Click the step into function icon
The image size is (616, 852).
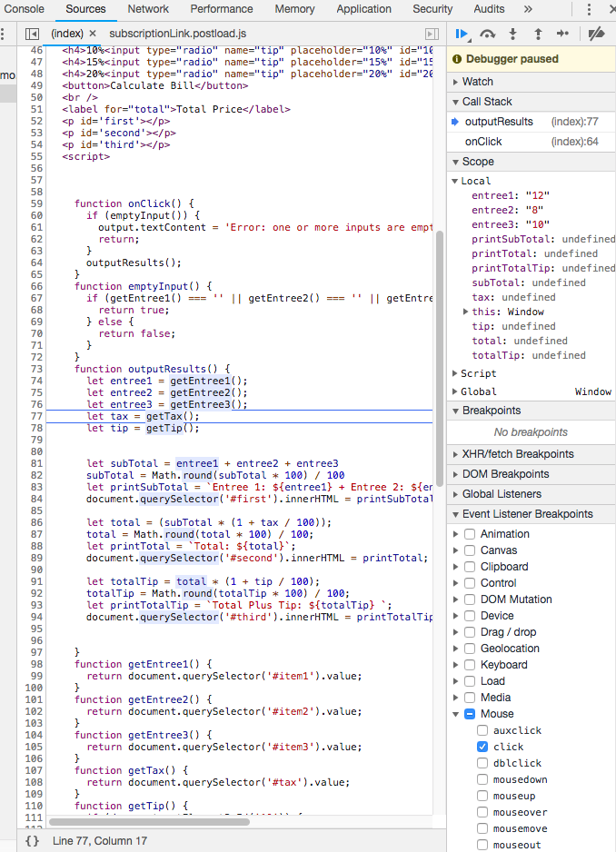(x=512, y=34)
